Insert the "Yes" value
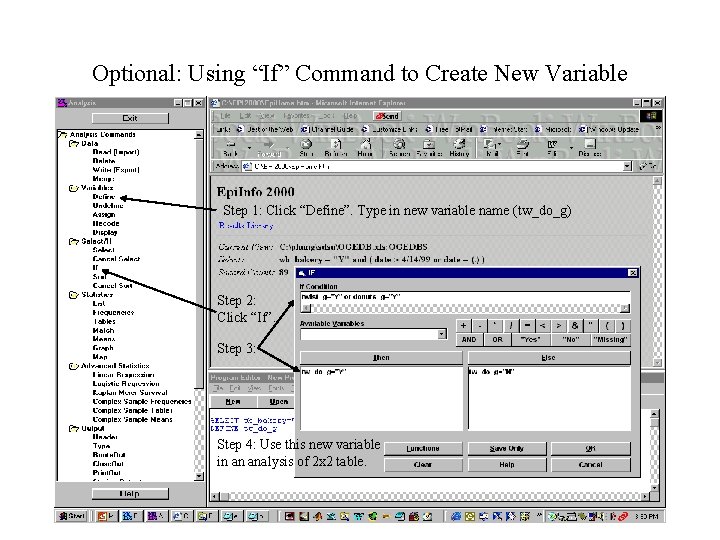Screen dimensions: 720x540 [530, 340]
